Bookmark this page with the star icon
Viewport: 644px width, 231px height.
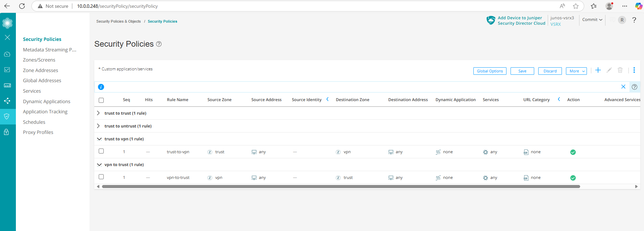coord(576,6)
